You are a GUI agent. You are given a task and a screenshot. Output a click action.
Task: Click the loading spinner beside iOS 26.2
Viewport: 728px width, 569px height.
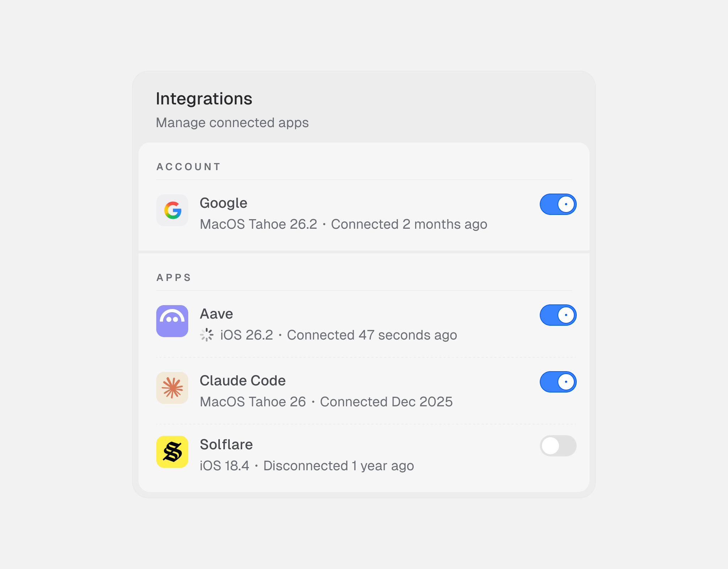tap(207, 335)
